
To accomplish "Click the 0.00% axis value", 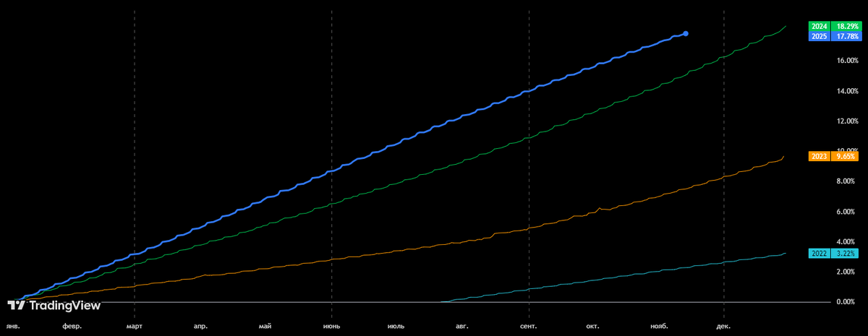I will [x=846, y=302].
